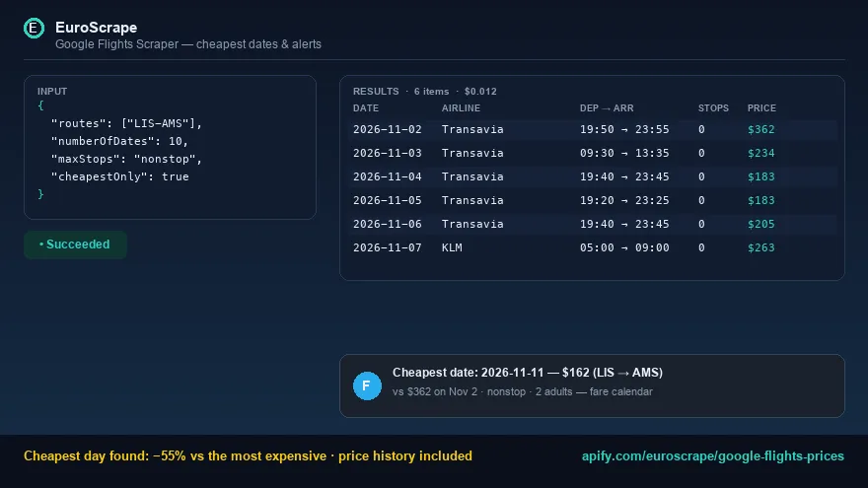Click the Succeeded status badge
This screenshot has height=488, width=868.
(75, 244)
